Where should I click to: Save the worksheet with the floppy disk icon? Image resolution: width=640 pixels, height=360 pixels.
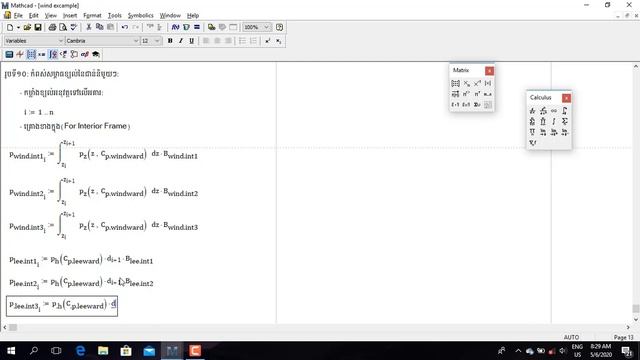click(x=38, y=27)
